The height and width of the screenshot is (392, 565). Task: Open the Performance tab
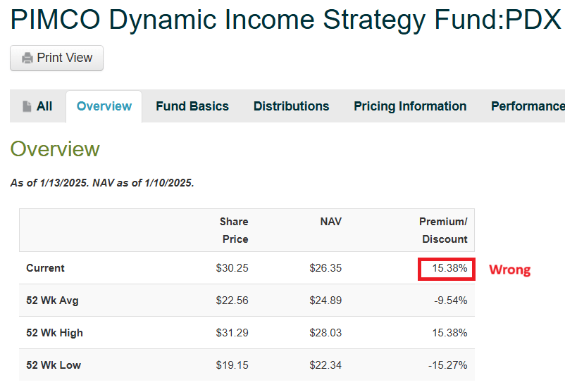pyautogui.click(x=528, y=106)
